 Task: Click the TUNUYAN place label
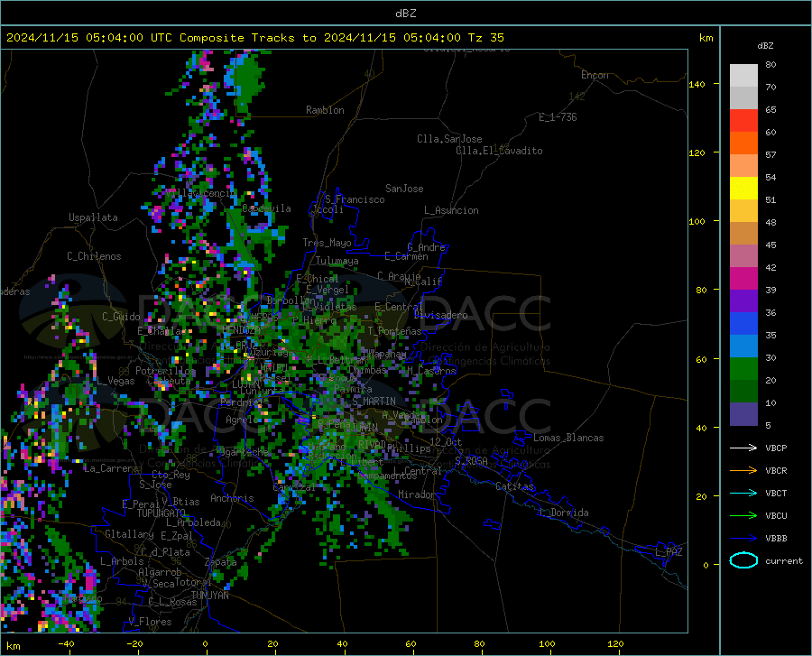pyautogui.click(x=209, y=595)
